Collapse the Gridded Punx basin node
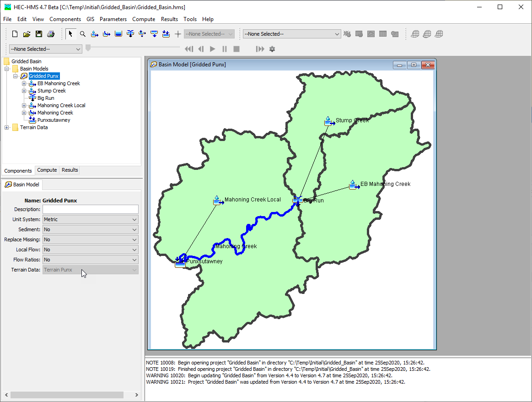Image resolution: width=532 pixels, height=402 pixels. click(15, 76)
